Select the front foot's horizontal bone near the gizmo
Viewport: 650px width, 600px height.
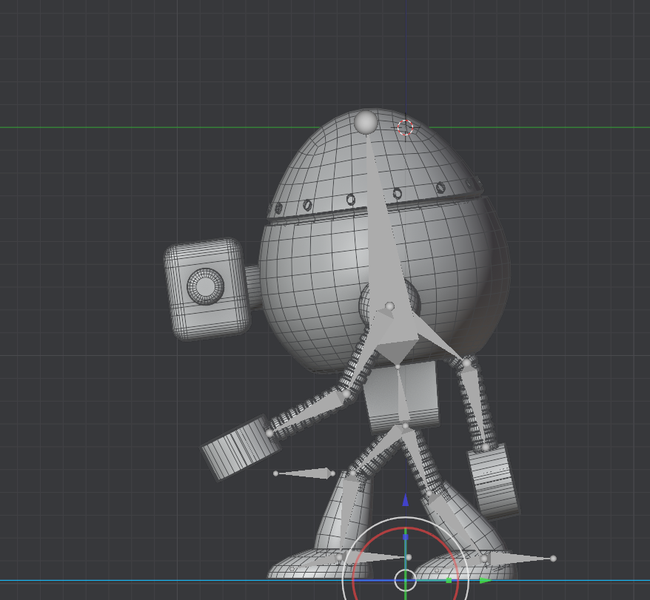point(374,558)
